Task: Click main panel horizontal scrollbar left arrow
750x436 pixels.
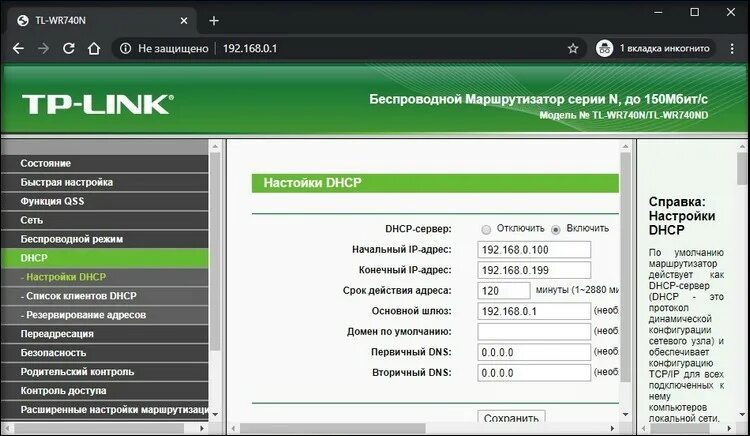Action: 233,428
